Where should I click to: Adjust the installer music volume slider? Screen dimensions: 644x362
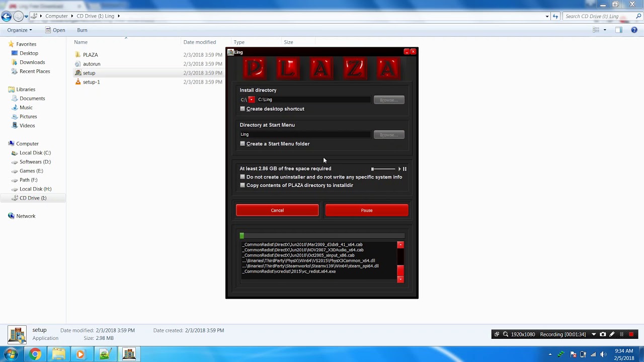tap(383, 169)
